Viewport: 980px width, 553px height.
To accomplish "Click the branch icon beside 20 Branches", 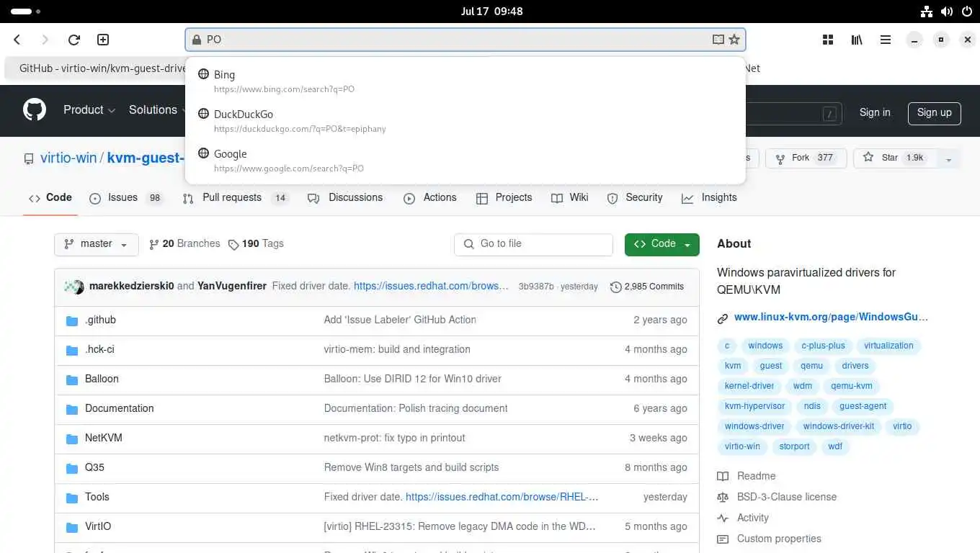I will 153,244.
